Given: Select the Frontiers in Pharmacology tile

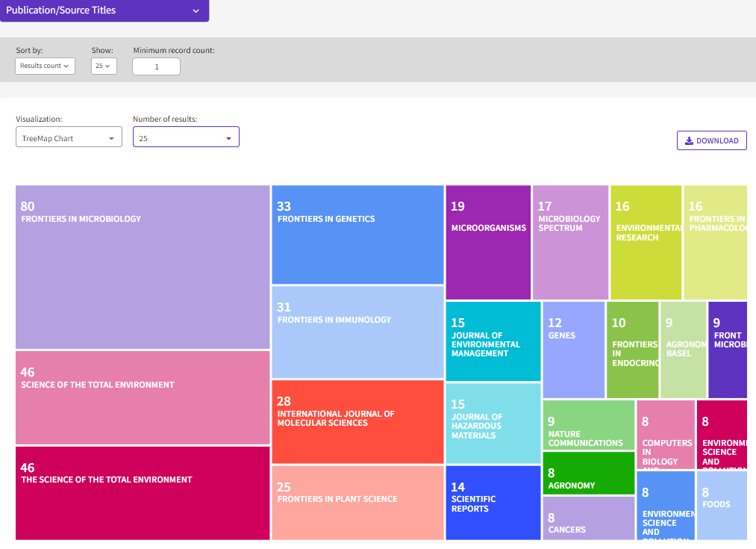Looking at the screenshot, I should click(716, 242).
